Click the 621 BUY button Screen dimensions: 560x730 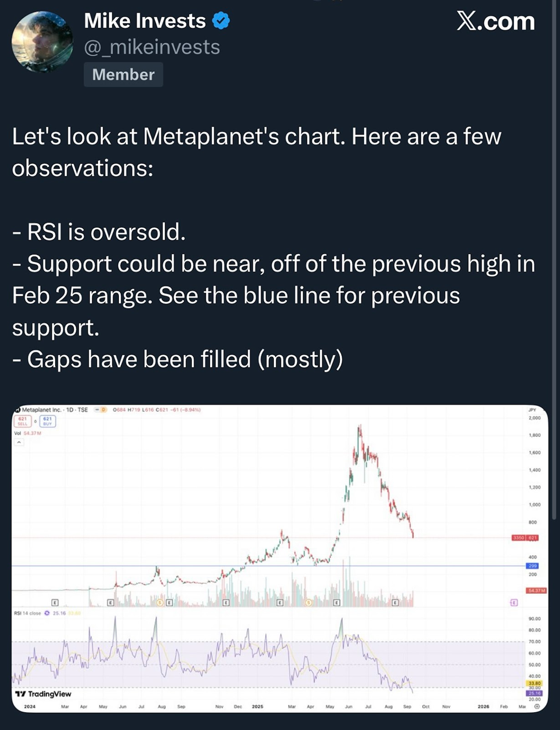click(48, 421)
